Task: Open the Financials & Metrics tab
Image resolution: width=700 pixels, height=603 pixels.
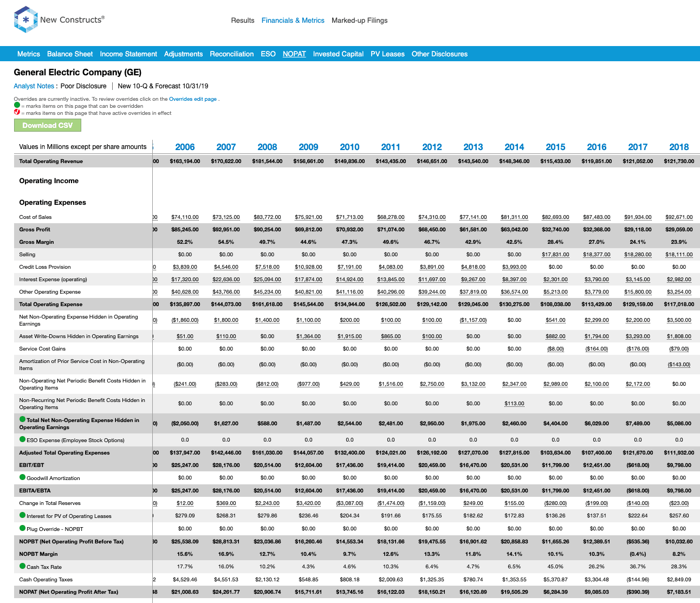Action: tap(293, 21)
